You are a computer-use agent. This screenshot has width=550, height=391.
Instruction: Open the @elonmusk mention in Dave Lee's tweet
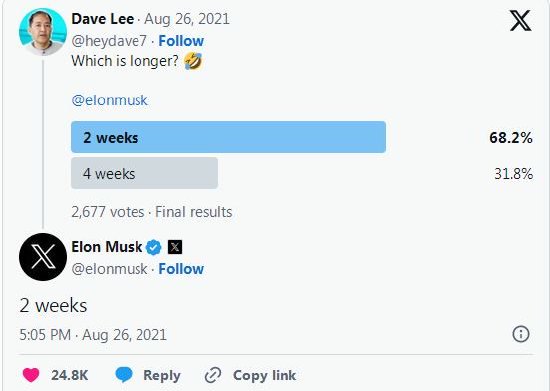click(x=109, y=100)
